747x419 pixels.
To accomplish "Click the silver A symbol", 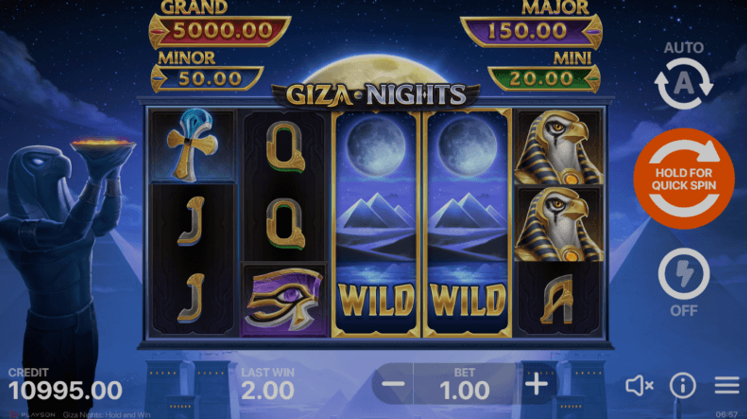I will pyautogui.click(x=559, y=299).
